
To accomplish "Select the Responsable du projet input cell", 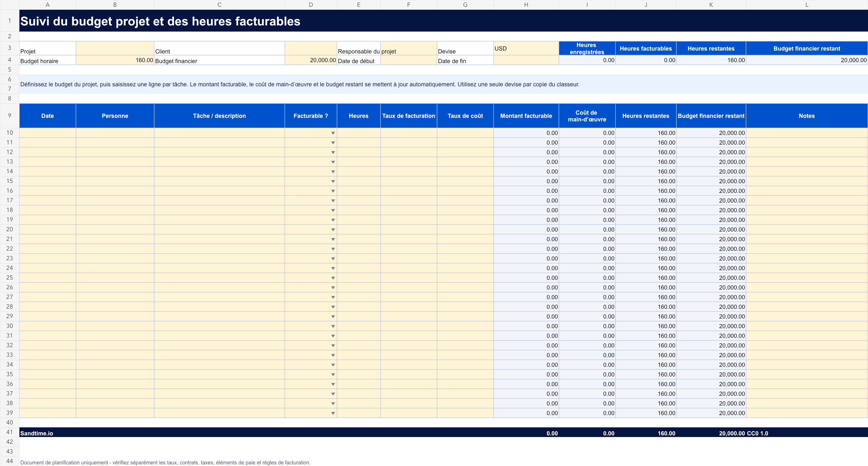I will (x=408, y=48).
